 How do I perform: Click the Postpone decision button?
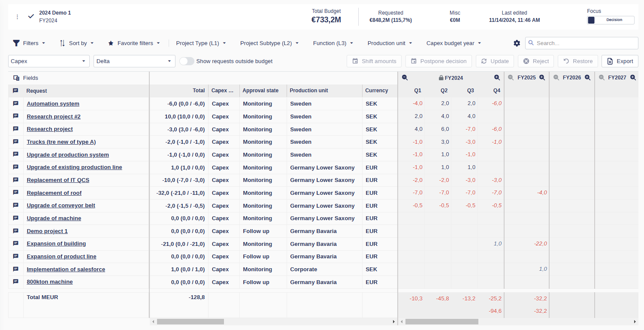point(438,61)
